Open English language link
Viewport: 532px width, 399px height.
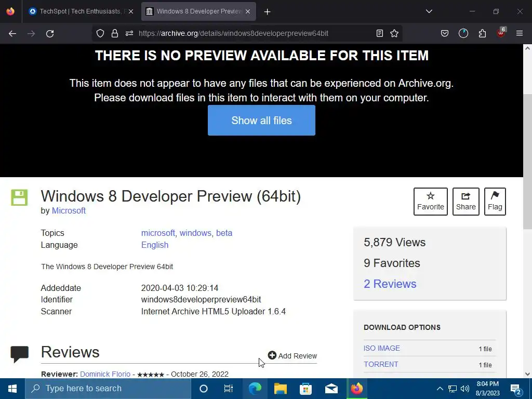[x=155, y=245]
